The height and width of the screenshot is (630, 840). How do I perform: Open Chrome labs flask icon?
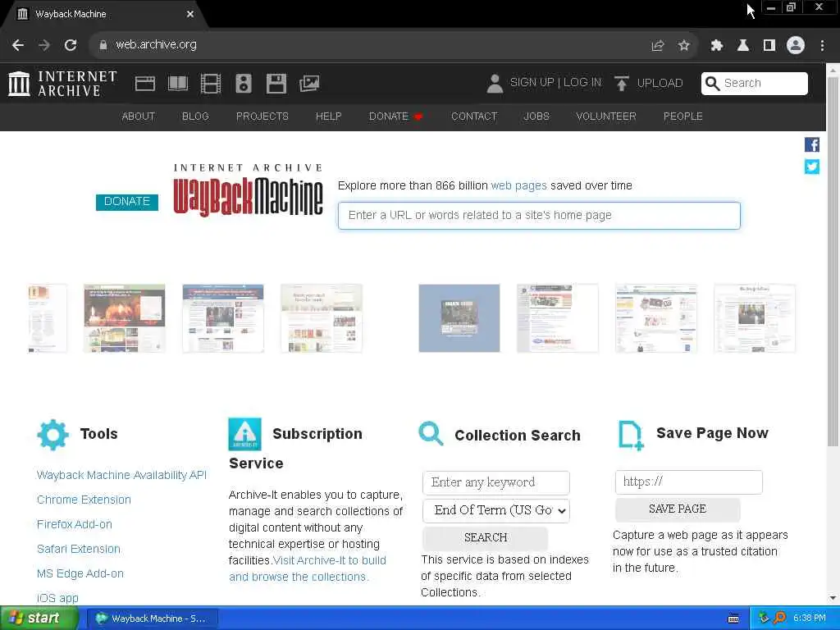pyautogui.click(x=743, y=46)
